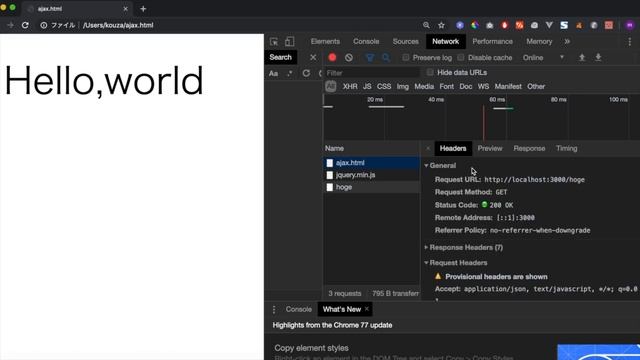Show the Response tab for request

point(529,149)
